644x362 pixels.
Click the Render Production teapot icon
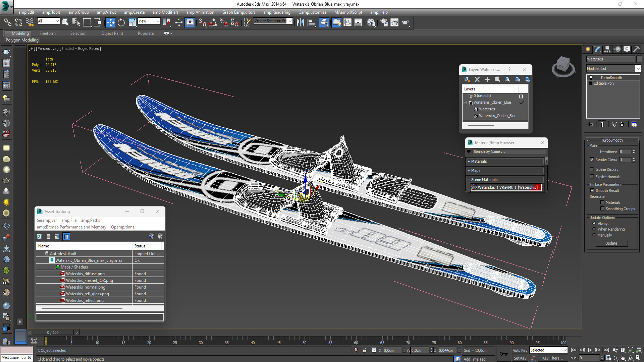tap(405, 22)
